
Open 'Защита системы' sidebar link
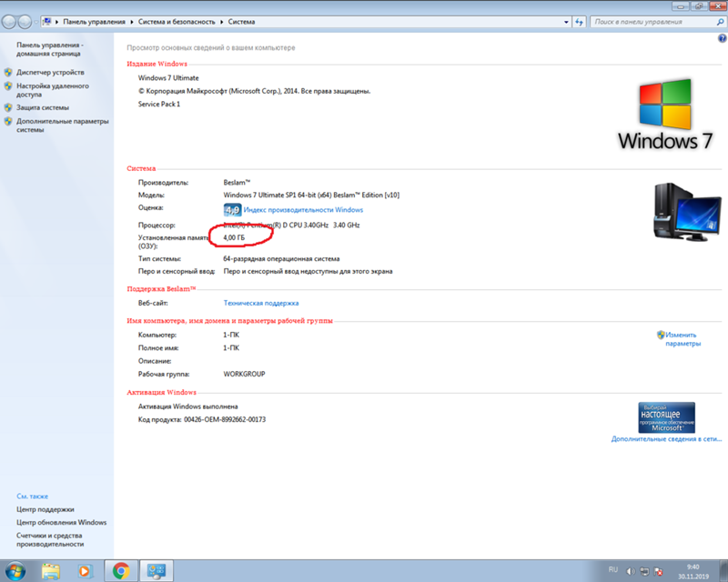point(42,107)
